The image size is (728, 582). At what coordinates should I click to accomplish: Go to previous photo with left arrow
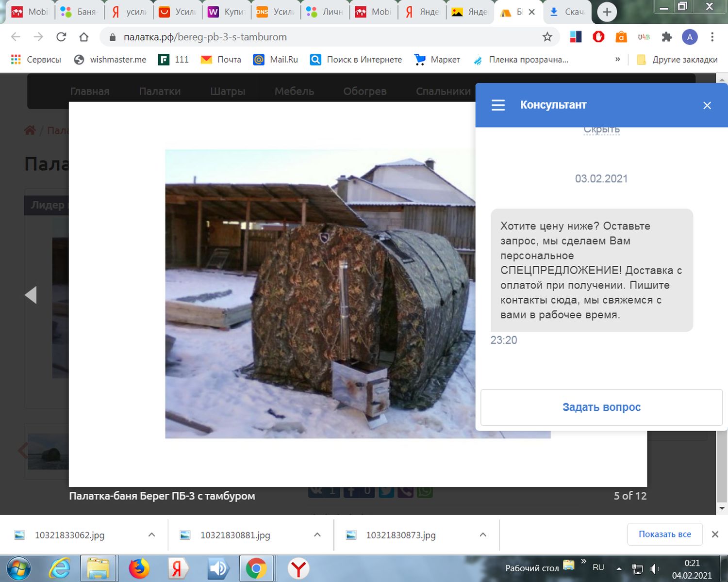[31, 295]
